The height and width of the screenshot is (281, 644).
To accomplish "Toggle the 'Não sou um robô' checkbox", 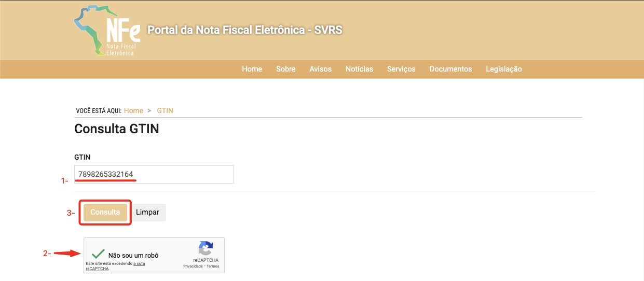I will click(97, 255).
